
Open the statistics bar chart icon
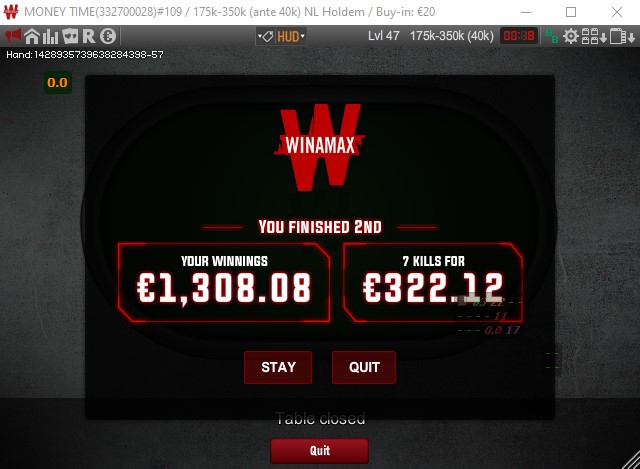point(51,36)
